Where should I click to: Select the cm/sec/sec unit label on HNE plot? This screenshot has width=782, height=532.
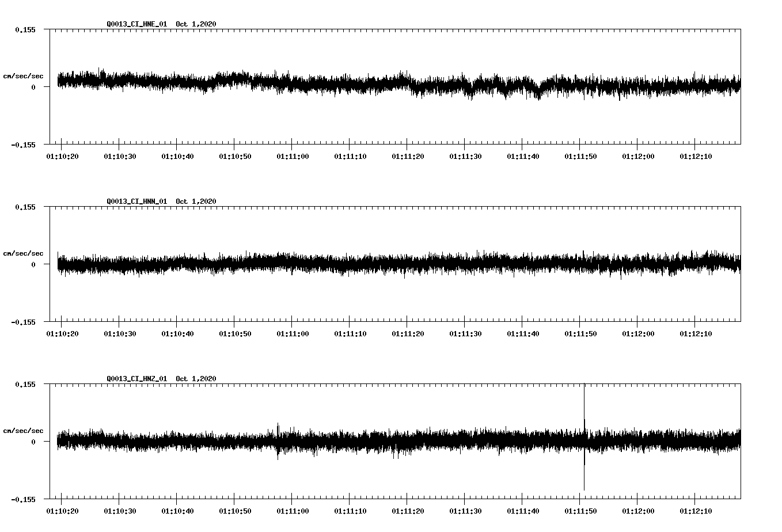coord(24,75)
